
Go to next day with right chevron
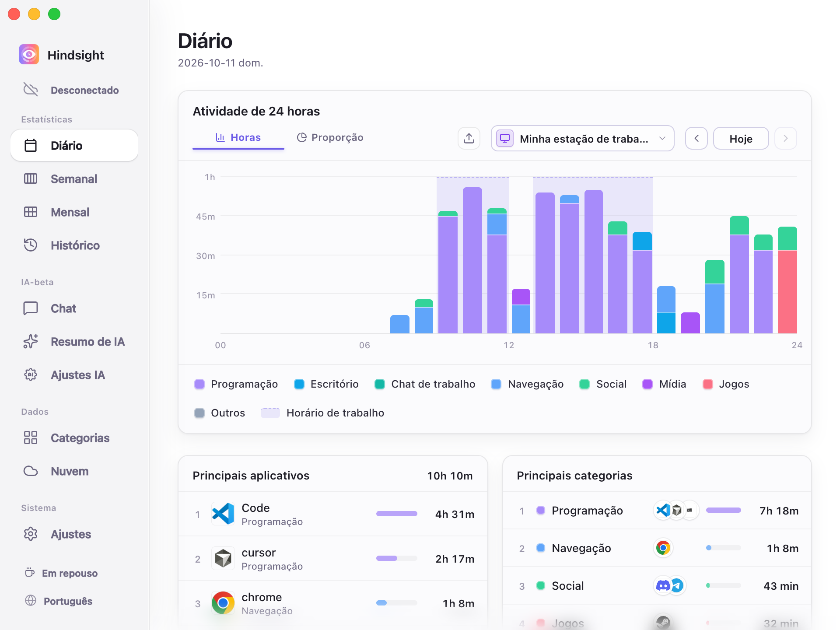tap(786, 139)
